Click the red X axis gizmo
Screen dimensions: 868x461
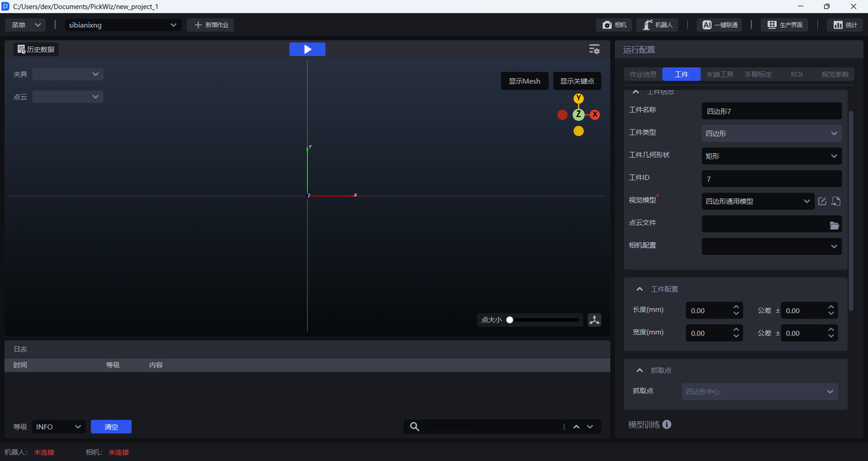[595, 115]
